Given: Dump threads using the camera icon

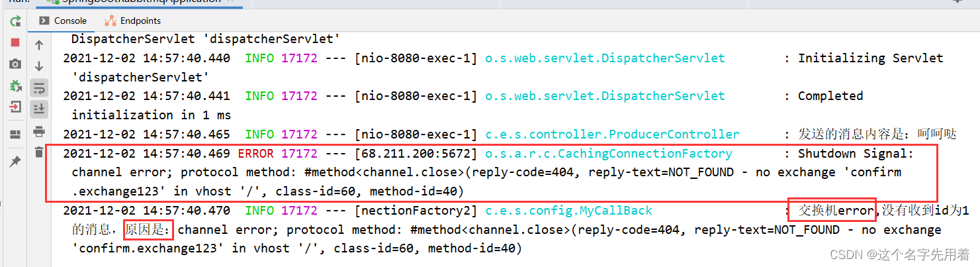Looking at the screenshot, I should click(15, 64).
